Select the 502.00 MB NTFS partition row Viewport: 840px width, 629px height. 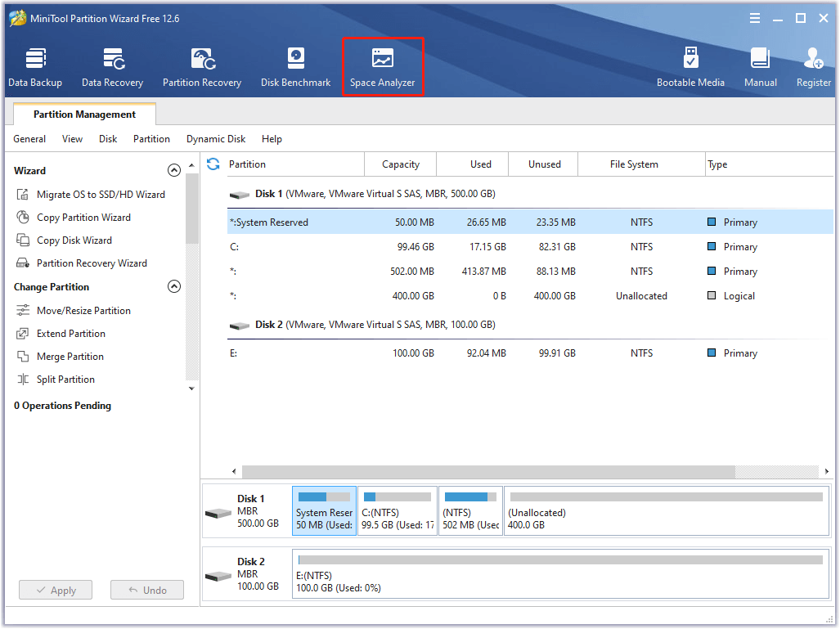coord(530,272)
